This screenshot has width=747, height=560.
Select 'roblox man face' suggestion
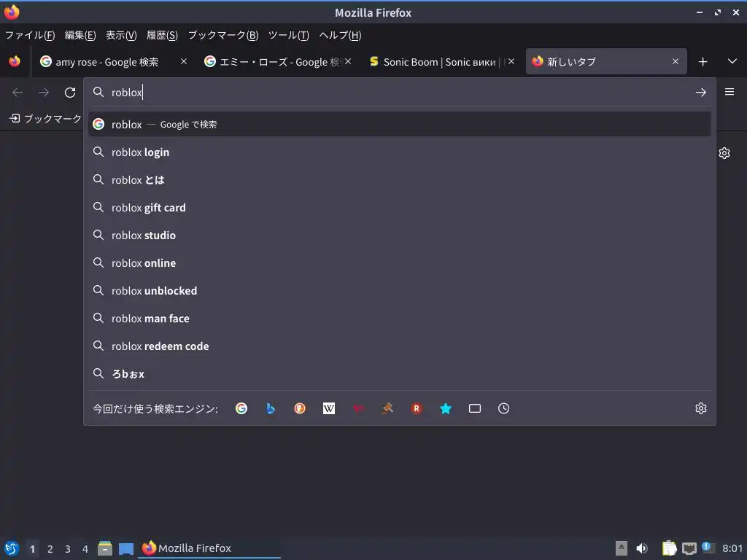(x=399, y=318)
